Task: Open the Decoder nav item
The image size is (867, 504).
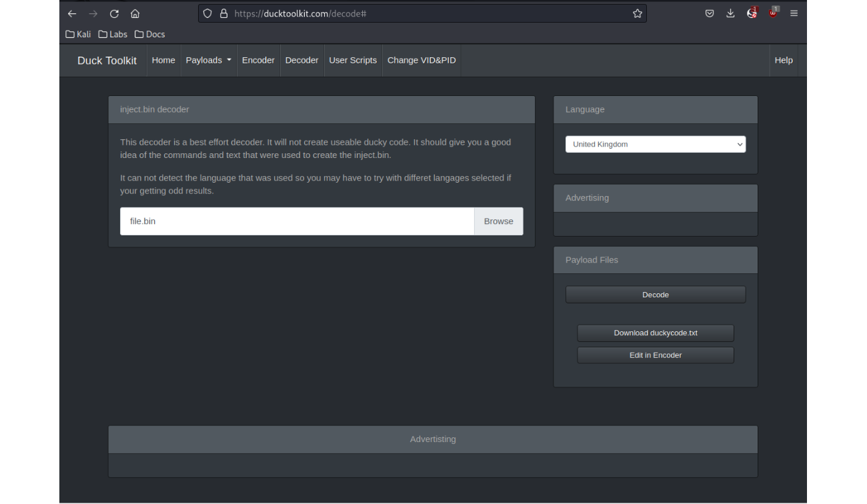Action: point(301,60)
